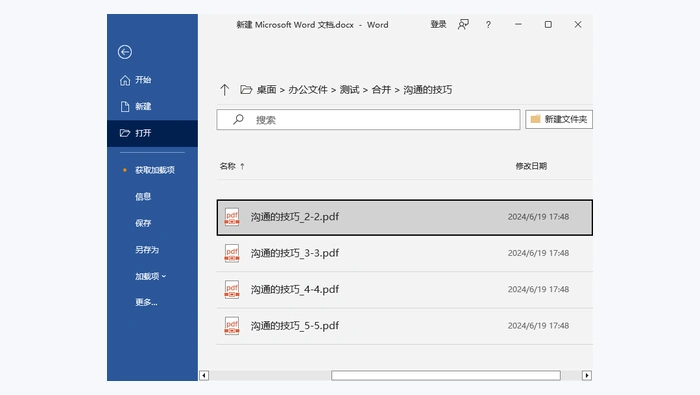Close the Word window

pyautogui.click(x=578, y=25)
